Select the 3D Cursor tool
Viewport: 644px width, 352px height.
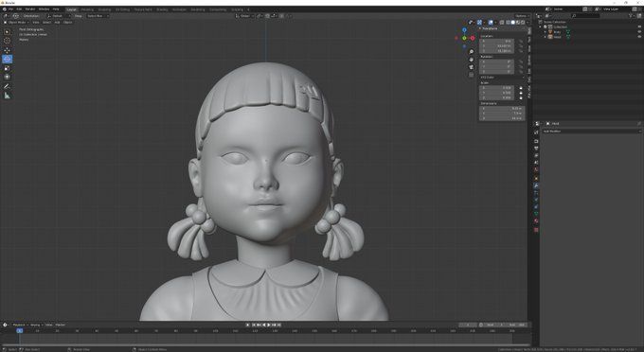7,41
